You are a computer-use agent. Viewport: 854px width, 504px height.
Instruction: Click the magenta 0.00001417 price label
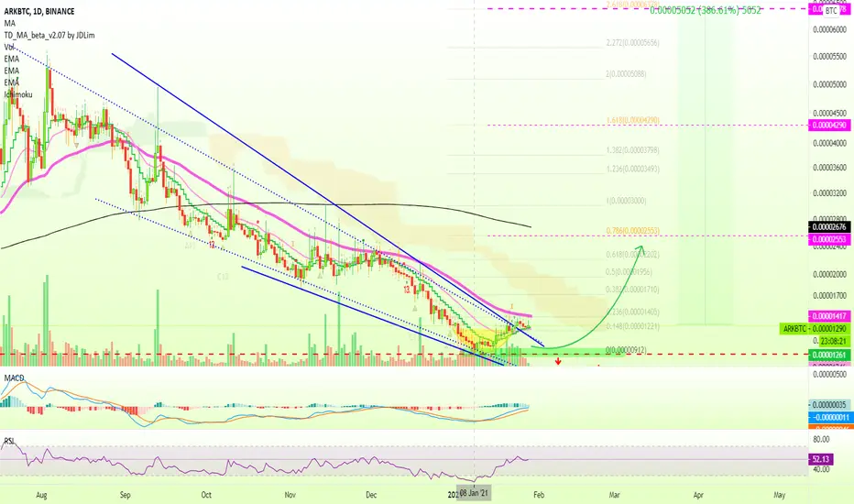pos(830,316)
